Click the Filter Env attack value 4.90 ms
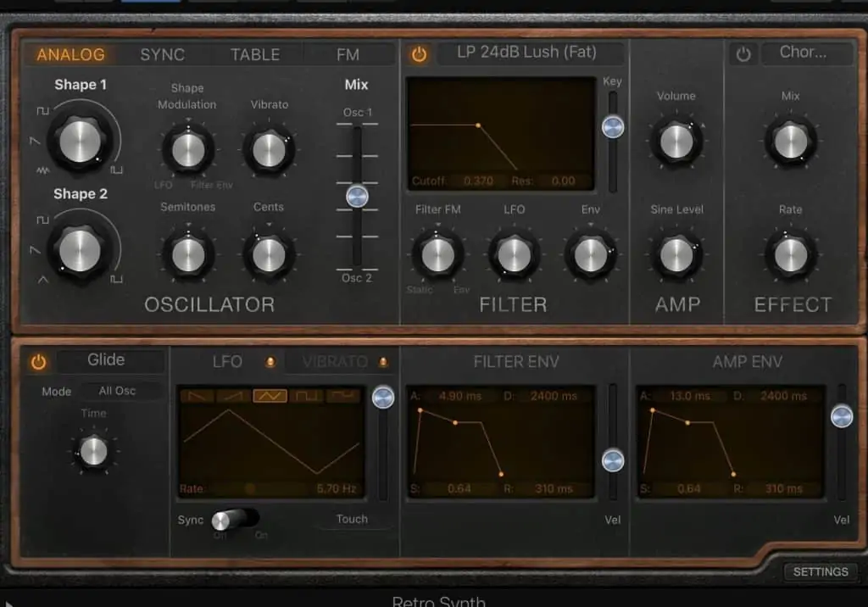This screenshot has height=607, width=868. [x=460, y=396]
